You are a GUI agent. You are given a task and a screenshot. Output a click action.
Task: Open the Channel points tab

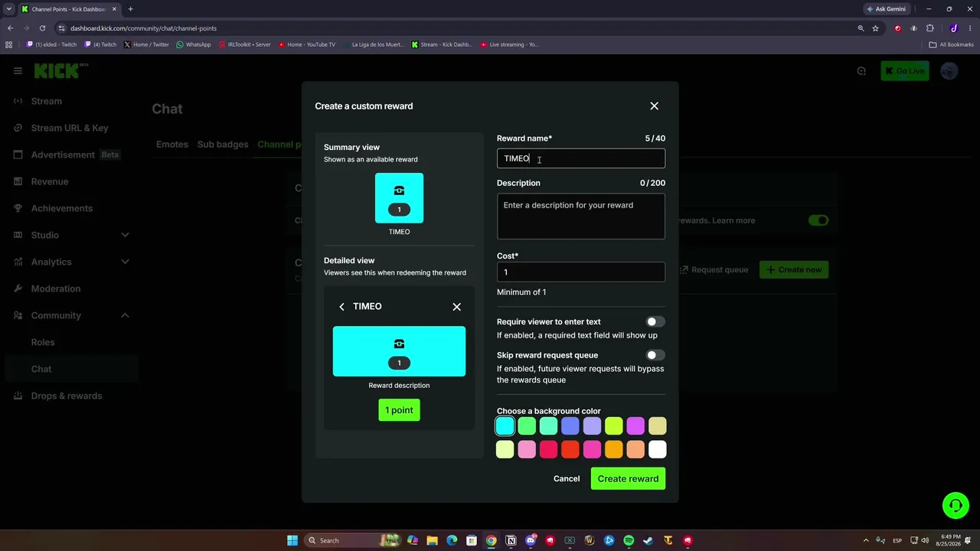[279, 145]
